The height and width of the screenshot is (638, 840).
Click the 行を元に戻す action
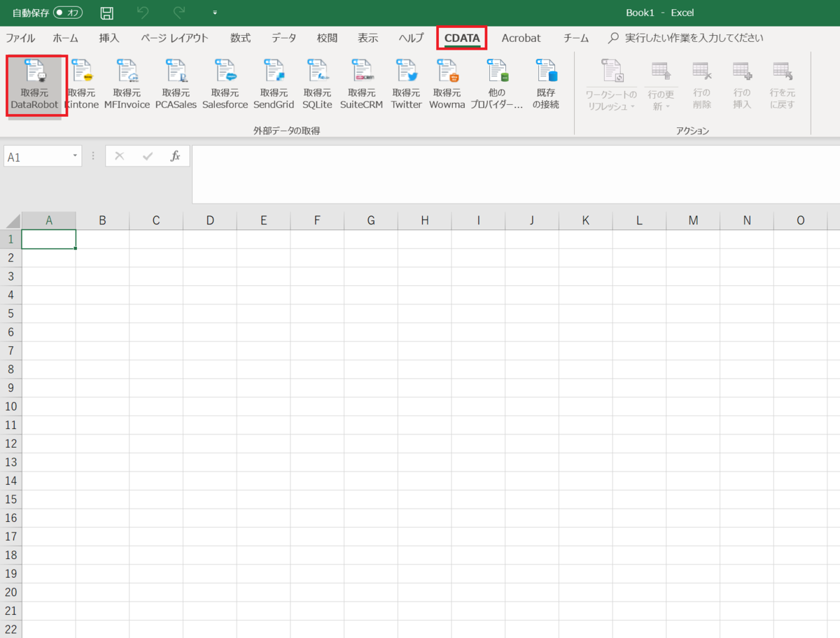point(782,84)
